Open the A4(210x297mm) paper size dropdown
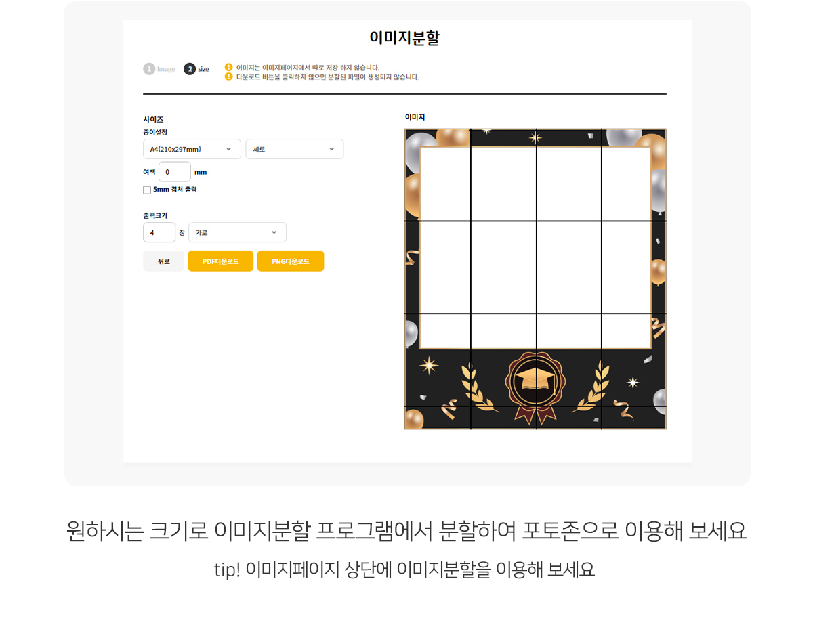 (192, 149)
